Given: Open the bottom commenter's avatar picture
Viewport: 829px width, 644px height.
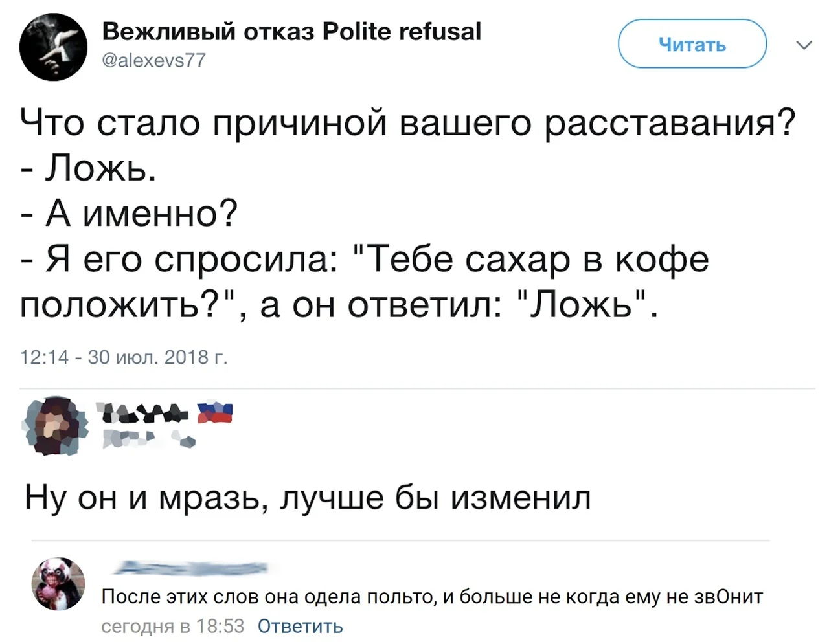Looking at the screenshot, I should 58,583.
